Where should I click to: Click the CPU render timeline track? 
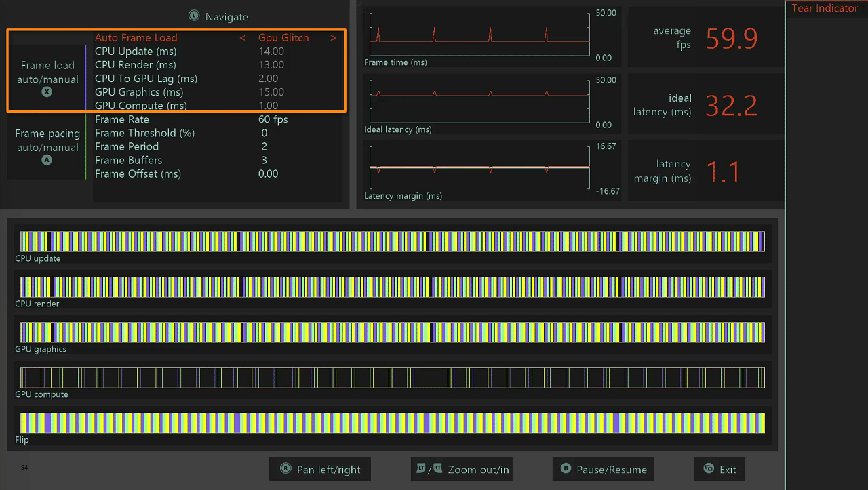(x=393, y=287)
